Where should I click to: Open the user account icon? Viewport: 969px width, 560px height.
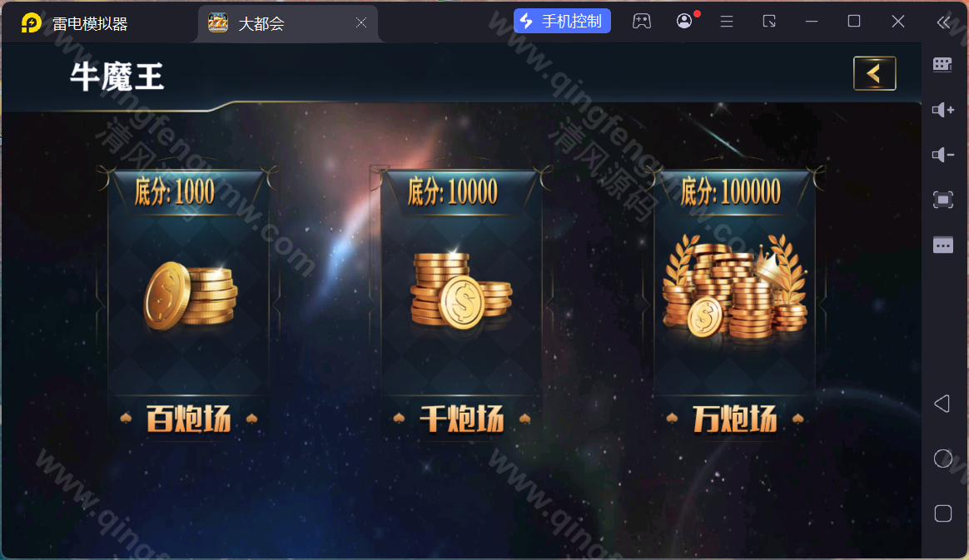point(684,21)
